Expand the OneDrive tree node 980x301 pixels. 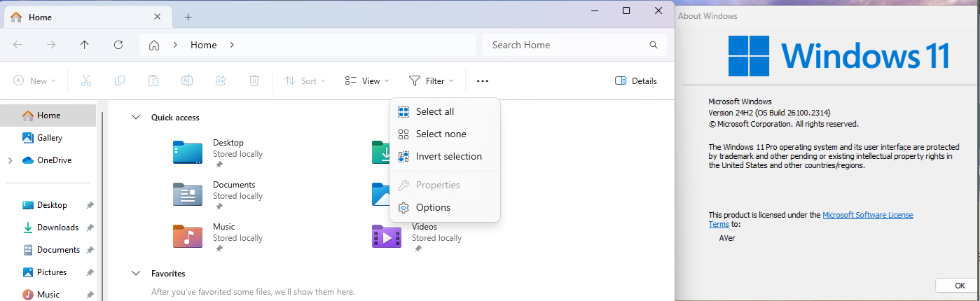[x=10, y=160]
